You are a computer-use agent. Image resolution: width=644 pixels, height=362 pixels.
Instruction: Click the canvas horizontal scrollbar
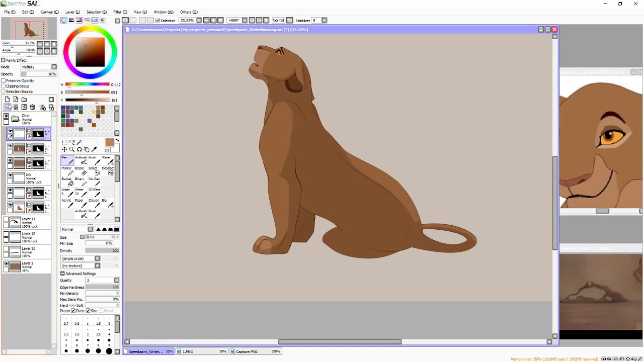point(340,342)
